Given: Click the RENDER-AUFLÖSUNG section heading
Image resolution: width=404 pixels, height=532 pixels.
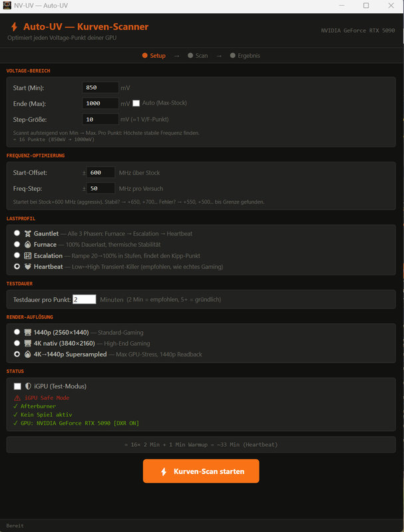Looking at the screenshot, I should [x=29, y=317].
